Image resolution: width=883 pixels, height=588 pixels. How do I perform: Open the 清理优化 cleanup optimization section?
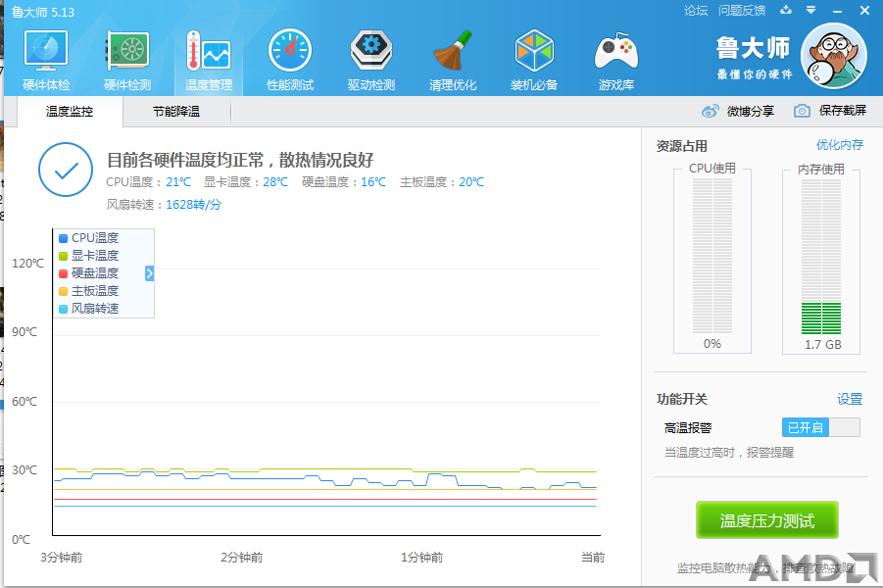click(x=453, y=61)
